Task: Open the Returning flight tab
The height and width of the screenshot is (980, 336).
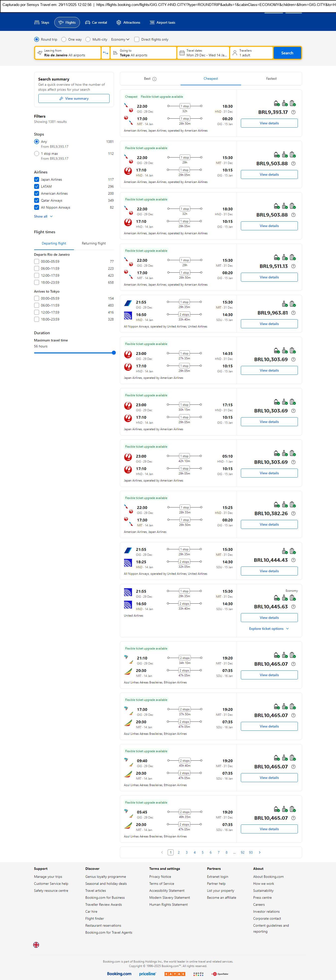Action: 93,244
